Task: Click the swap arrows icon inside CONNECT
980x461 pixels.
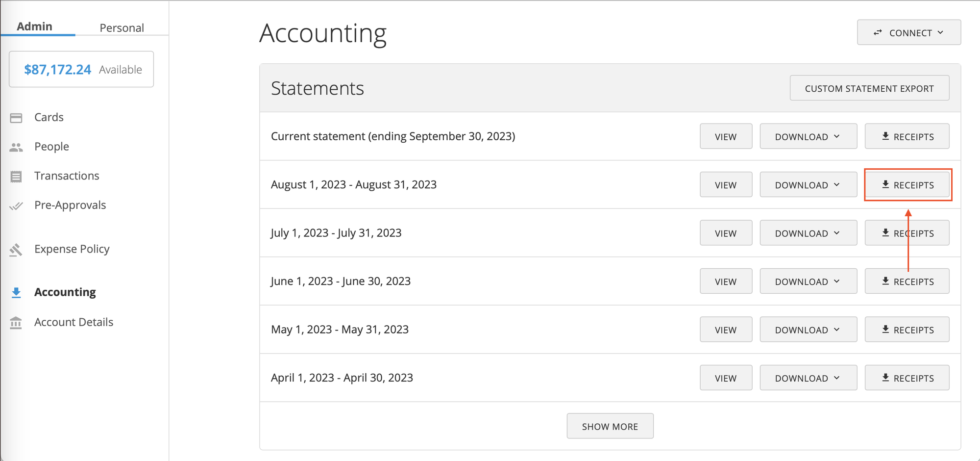Action: click(878, 32)
